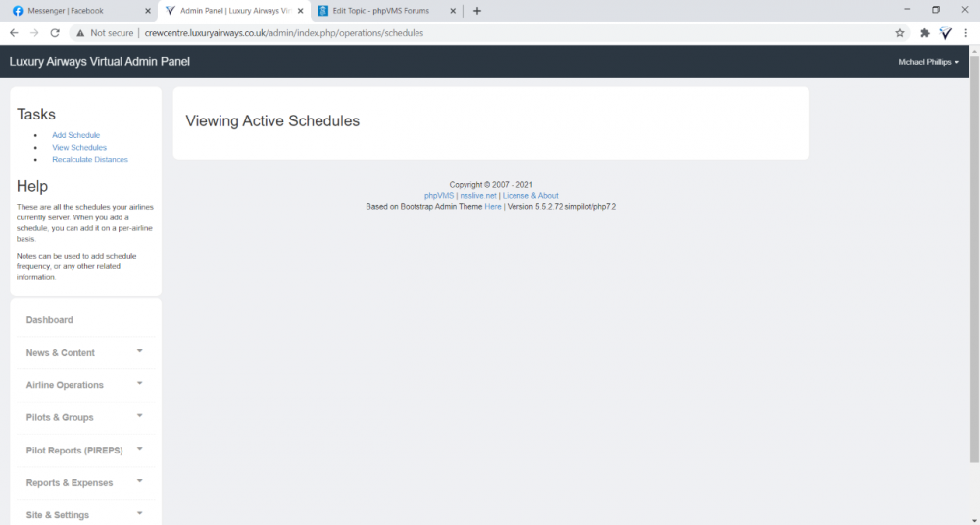
Task: Click the Recalculate Distances link
Action: [x=89, y=159]
